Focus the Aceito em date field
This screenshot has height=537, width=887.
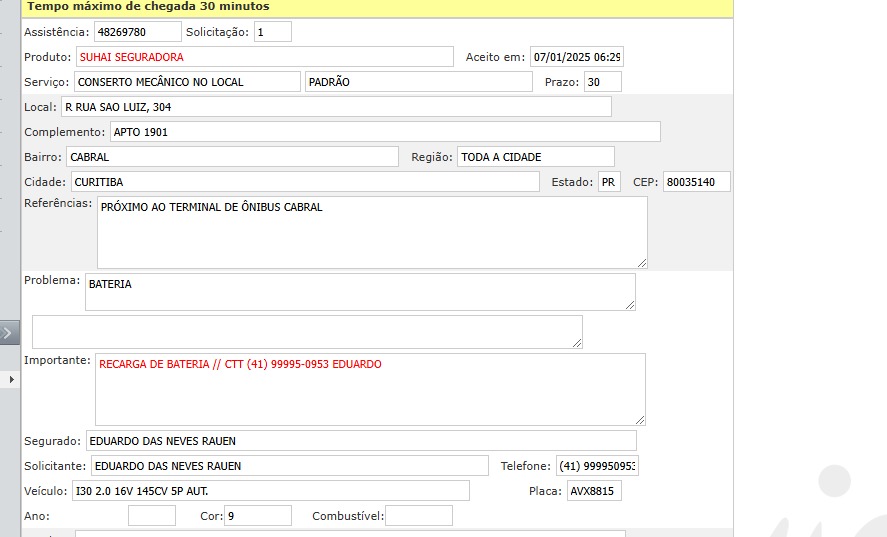(577, 57)
